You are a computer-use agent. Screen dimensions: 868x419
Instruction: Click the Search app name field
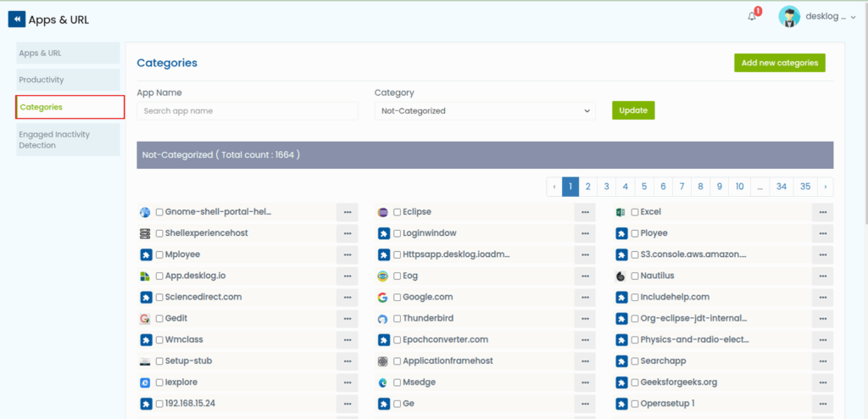coord(247,111)
